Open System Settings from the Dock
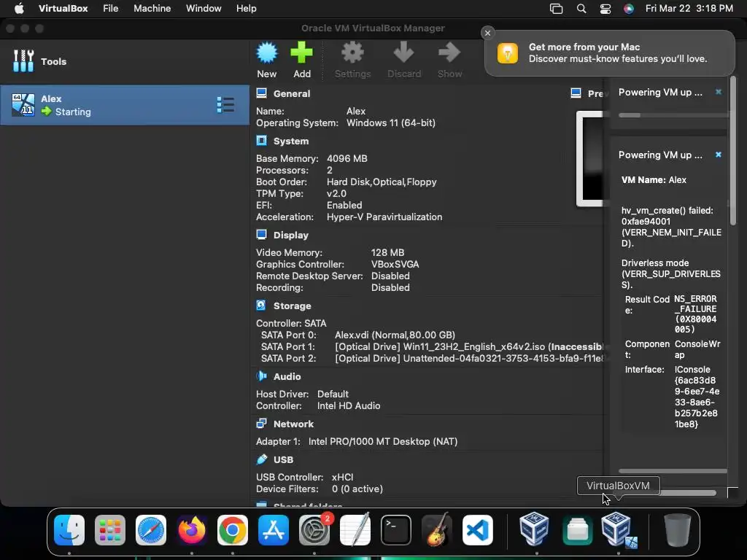This screenshot has width=747, height=560. click(314, 530)
